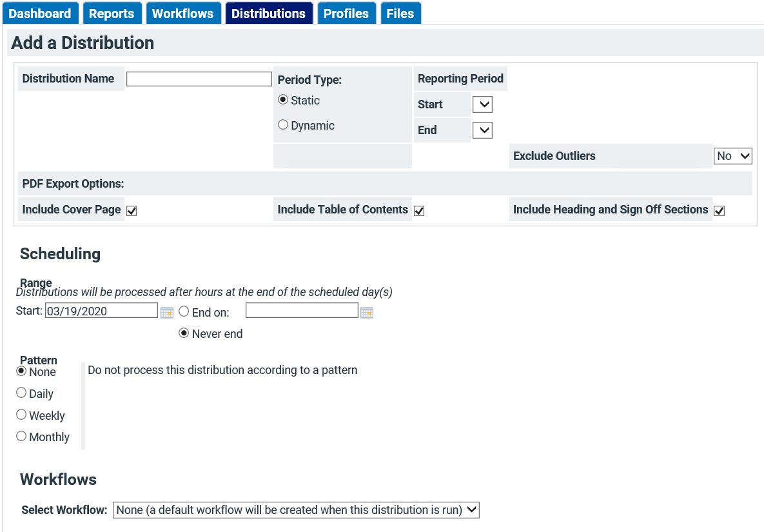Focus the Distribution Name text field
The height and width of the screenshot is (532, 764).
pyautogui.click(x=199, y=79)
